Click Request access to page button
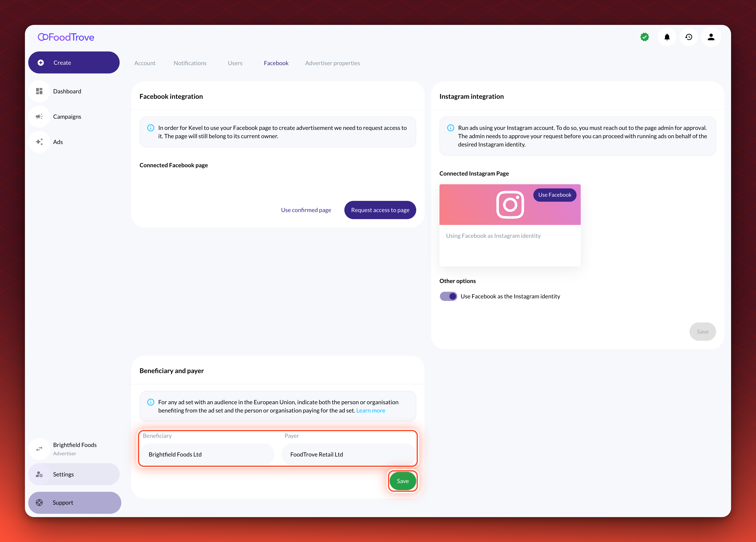Image resolution: width=756 pixels, height=542 pixels. click(x=380, y=210)
